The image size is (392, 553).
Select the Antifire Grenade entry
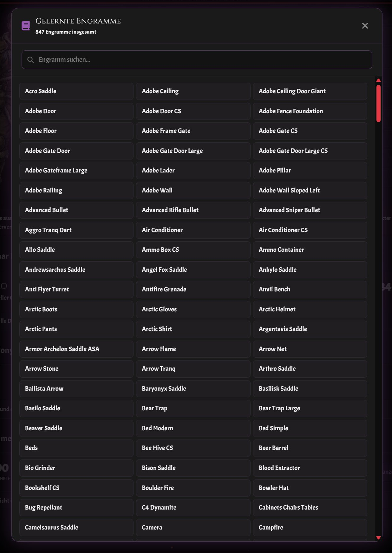193,290
